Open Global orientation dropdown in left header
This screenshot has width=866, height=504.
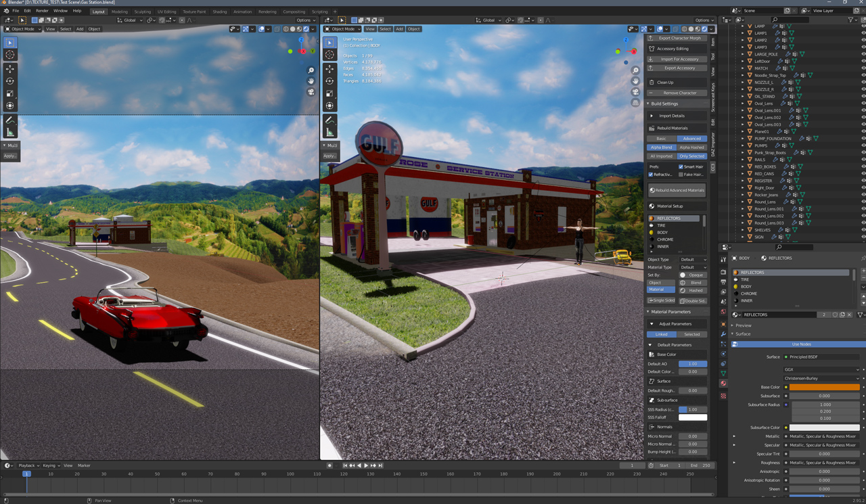(129, 20)
